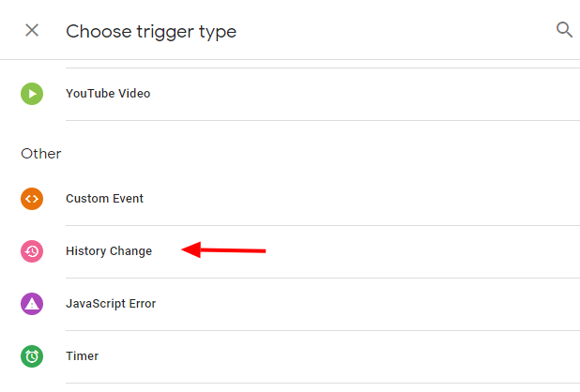Click the Choose trigger type heading

pos(151,31)
